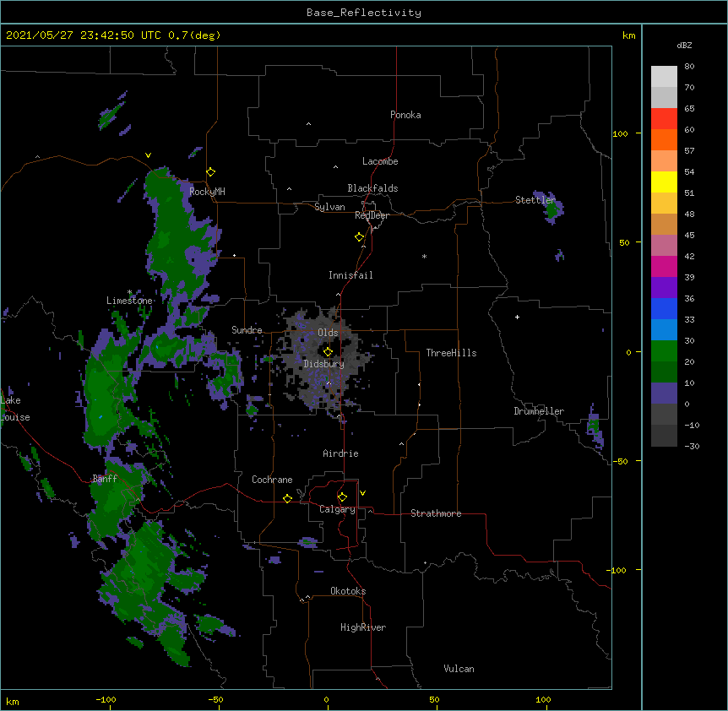The height and width of the screenshot is (711, 728).
Task: Click the yellow diamond marker beside RockyMH
Action: pos(211,172)
